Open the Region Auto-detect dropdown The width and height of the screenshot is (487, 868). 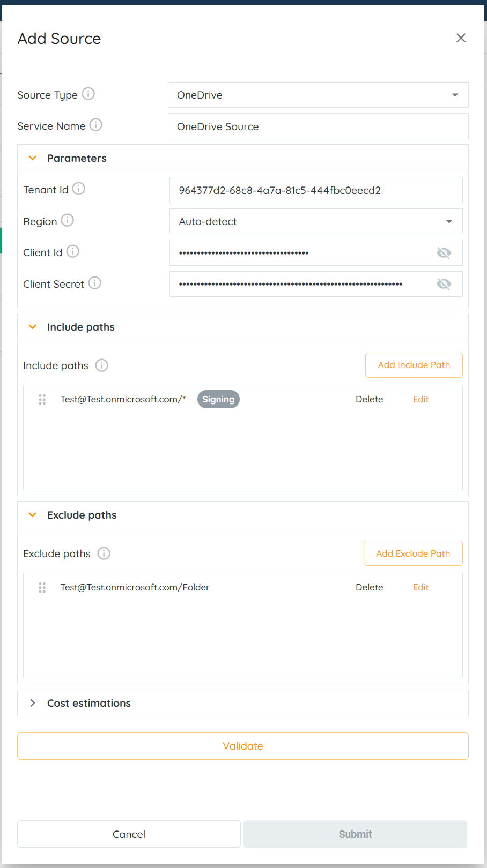point(316,222)
